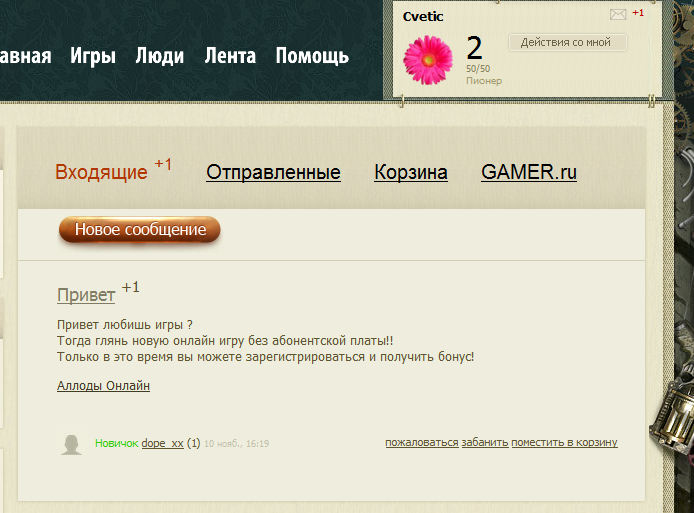Click the Новое сообщение button
694x513 pixels.
pos(140,230)
